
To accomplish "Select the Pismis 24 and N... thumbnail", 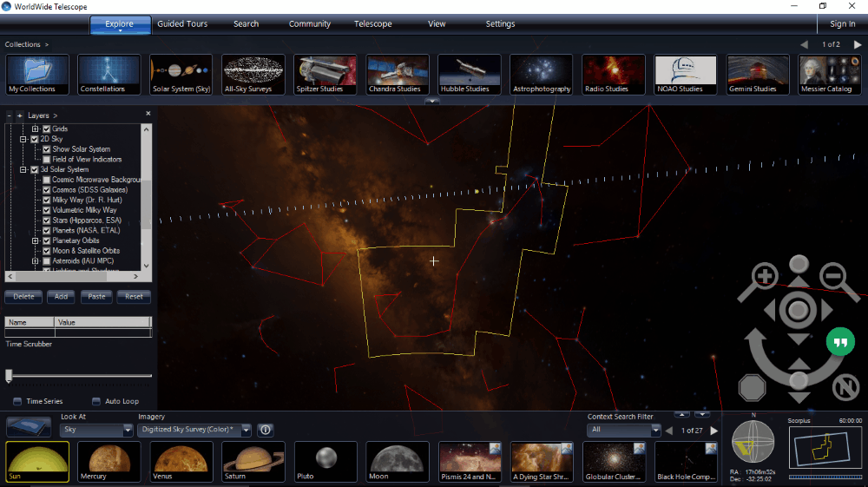I will coord(470,462).
